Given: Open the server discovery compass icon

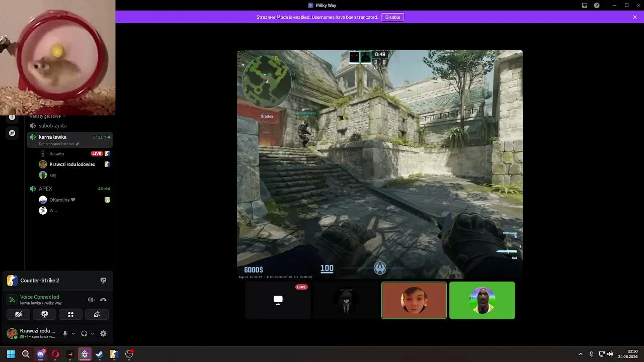Looking at the screenshot, I should pyautogui.click(x=12, y=133).
